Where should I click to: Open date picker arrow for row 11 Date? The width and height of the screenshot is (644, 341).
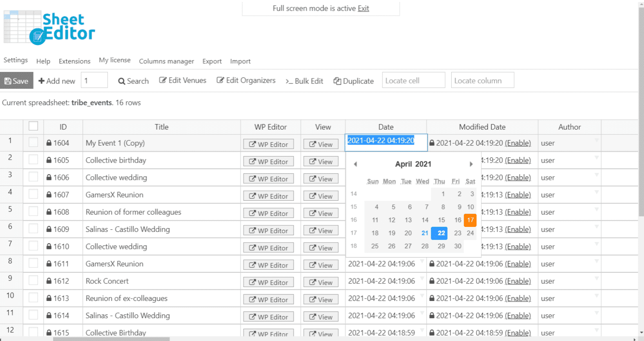click(422, 313)
